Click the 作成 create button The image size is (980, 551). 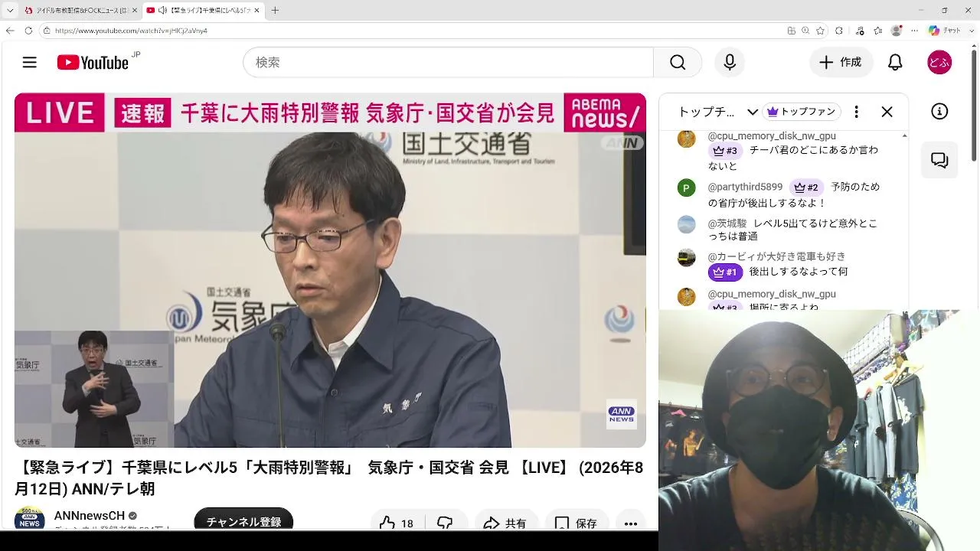click(841, 63)
